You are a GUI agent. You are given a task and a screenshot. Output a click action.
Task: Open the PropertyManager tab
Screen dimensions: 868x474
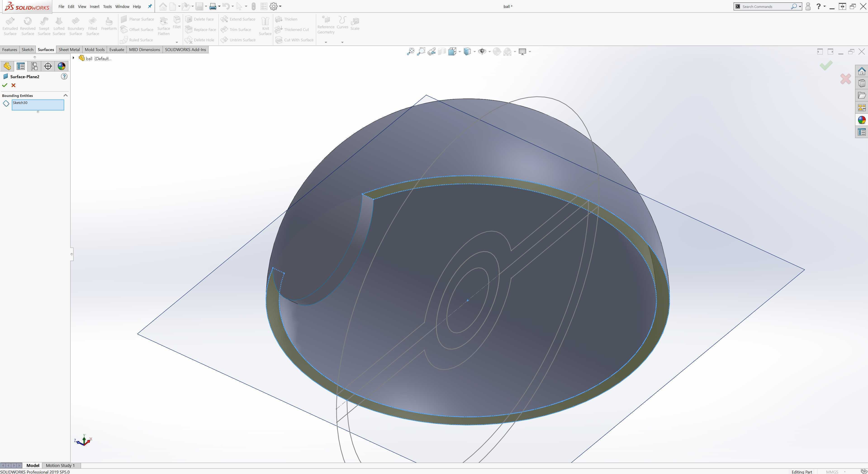pyautogui.click(x=21, y=66)
